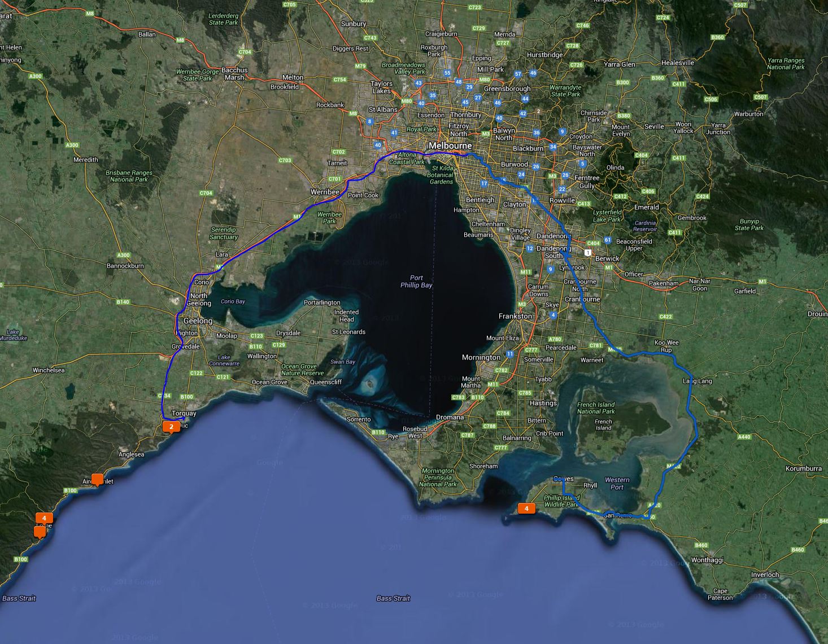The image size is (828, 644).
Task: Select the orange marker at Aireys Inlet
Action: pos(97,479)
